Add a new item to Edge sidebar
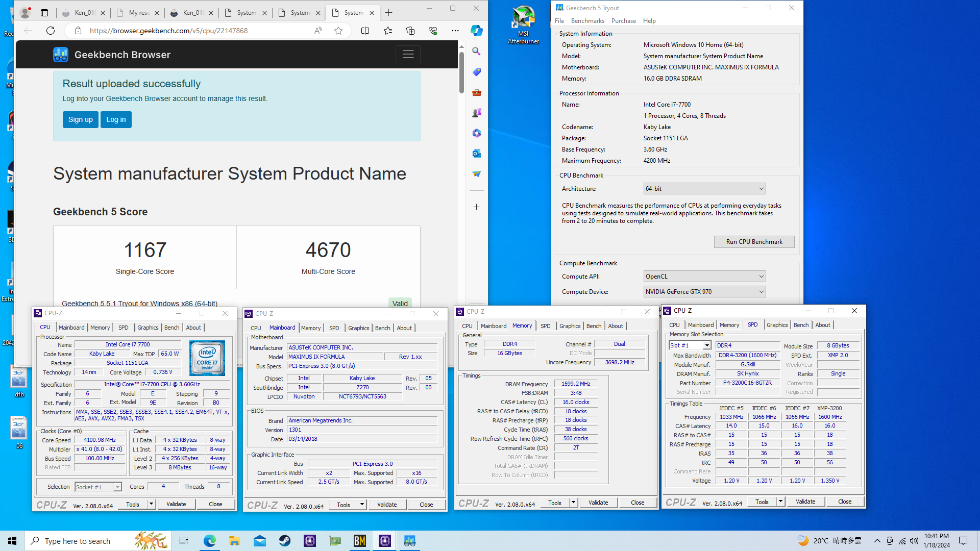Image resolution: width=980 pixels, height=551 pixels. click(476, 207)
